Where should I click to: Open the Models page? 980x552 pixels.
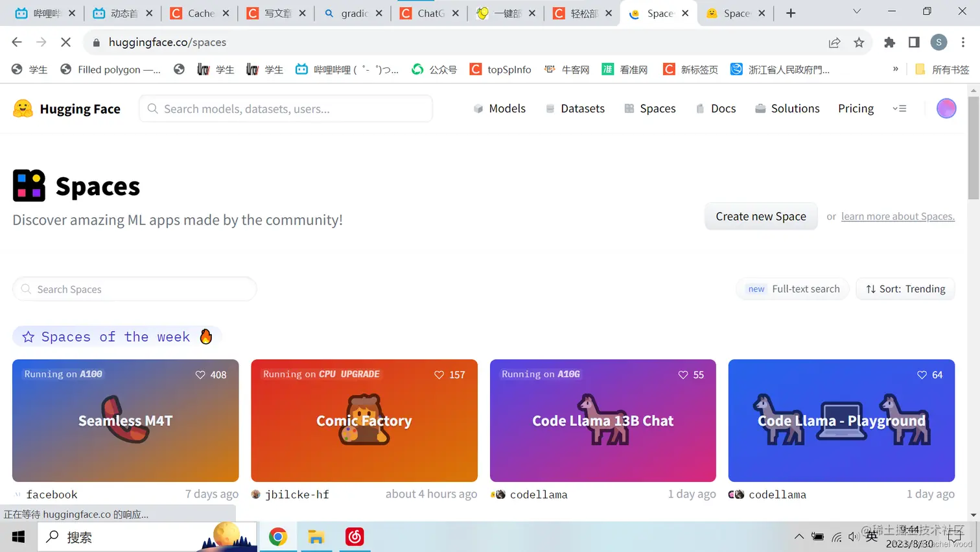[x=499, y=108]
